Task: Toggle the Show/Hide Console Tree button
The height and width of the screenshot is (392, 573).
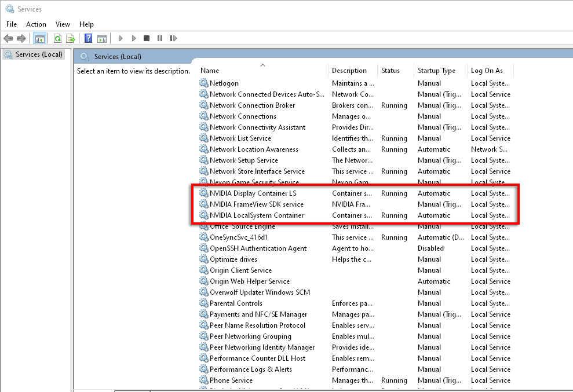Action: tap(40, 39)
